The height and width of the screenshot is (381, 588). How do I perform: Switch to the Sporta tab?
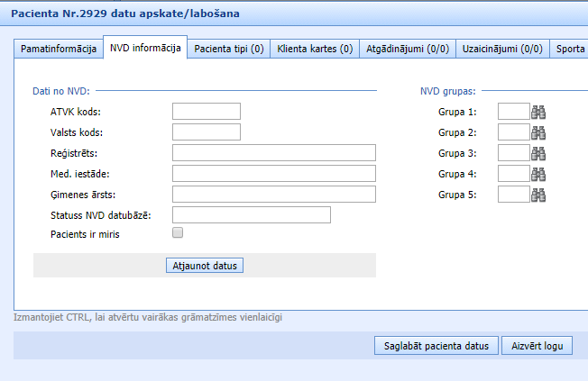(x=570, y=49)
